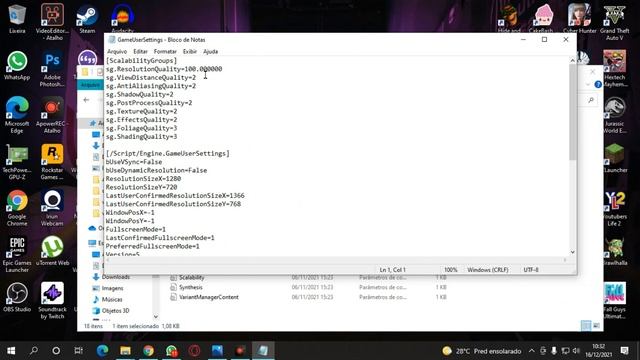The height and width of the screenshot is (360, 640).
Task: Click the ResolutionSizeX=1280 line
Action: point(143,179)
